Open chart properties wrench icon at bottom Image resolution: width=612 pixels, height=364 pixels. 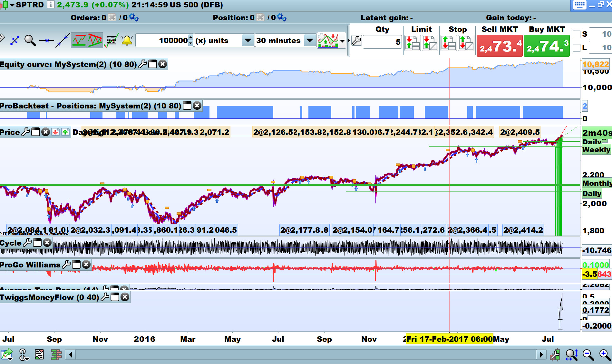[x=555, y=355]
